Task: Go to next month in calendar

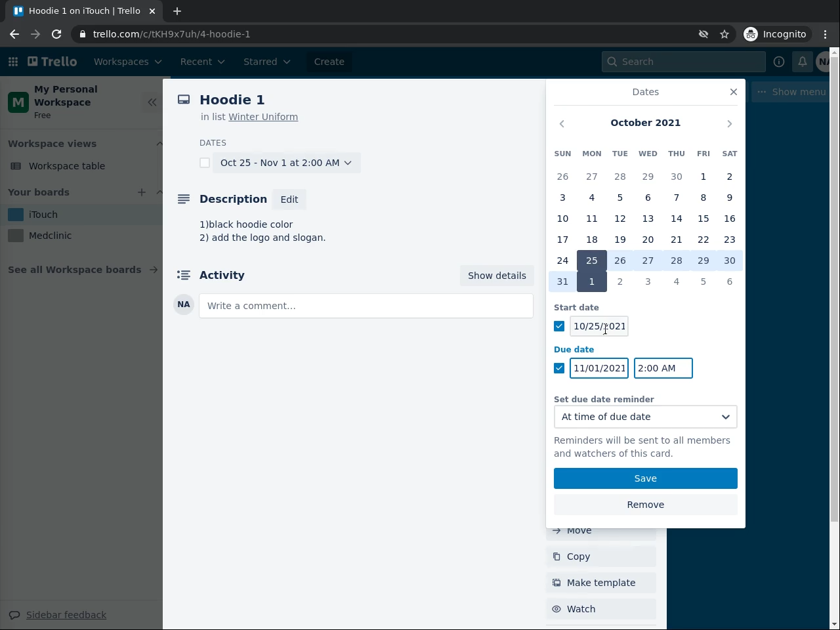Action: 729,123
